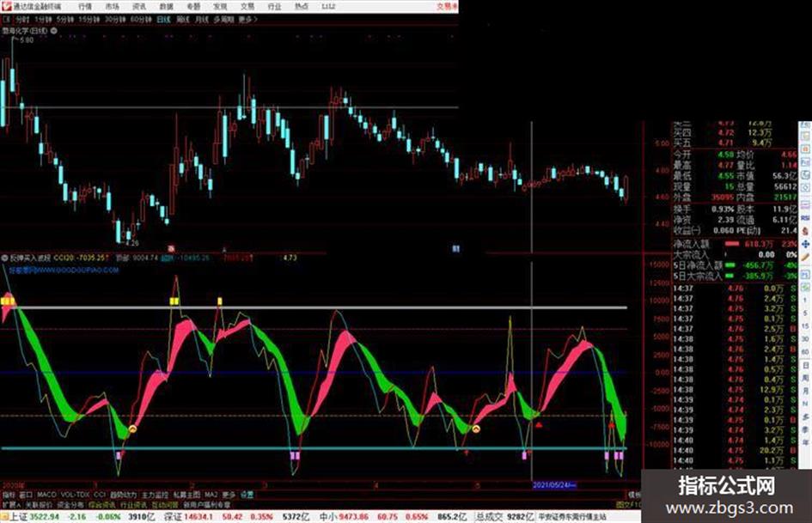Open 新用户福利专享 link in bottom row
The width and height of the screenshot is (812, 523).
tap(206, 504)
